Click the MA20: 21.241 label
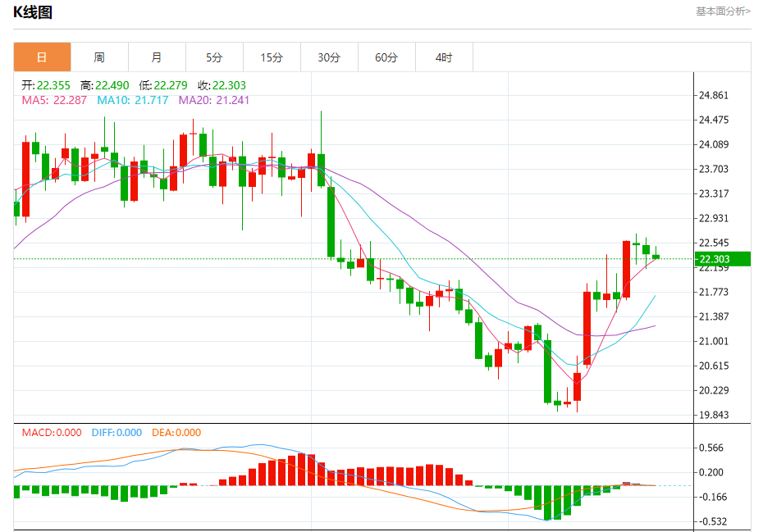 pyautogui.click(x=213, y=100)
